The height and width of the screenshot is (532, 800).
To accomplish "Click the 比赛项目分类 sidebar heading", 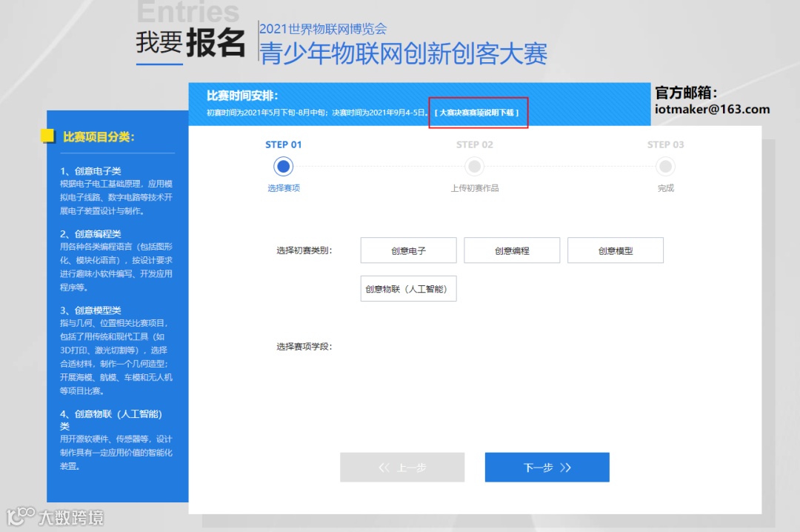I will pos(99,137).
